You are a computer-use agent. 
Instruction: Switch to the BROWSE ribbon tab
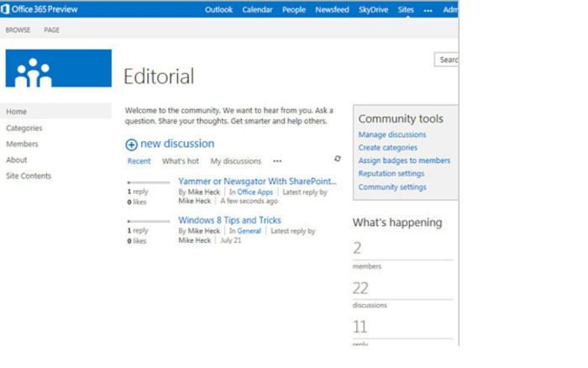point(18,30)
